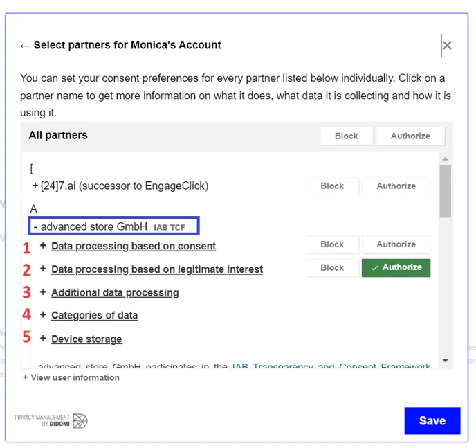The height and width of the screenshot is (448, 476).
Task: Expand the Device storage section
Action: (86, 339)
